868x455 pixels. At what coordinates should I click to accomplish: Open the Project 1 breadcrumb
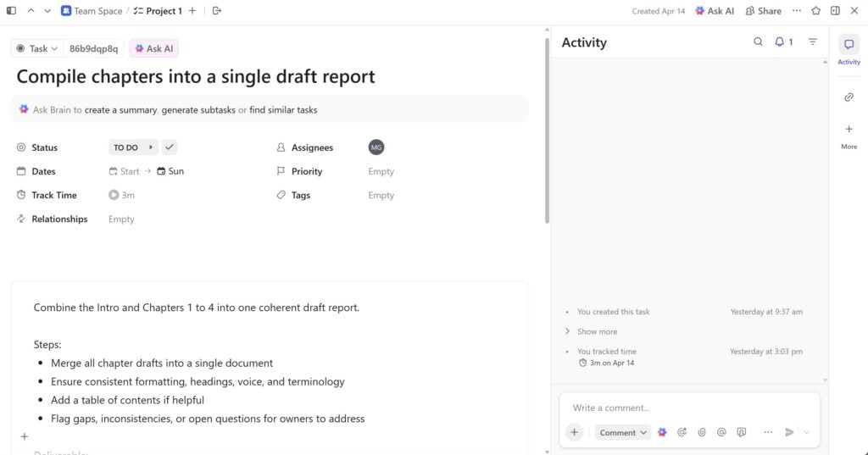click(x=158, y=10)
